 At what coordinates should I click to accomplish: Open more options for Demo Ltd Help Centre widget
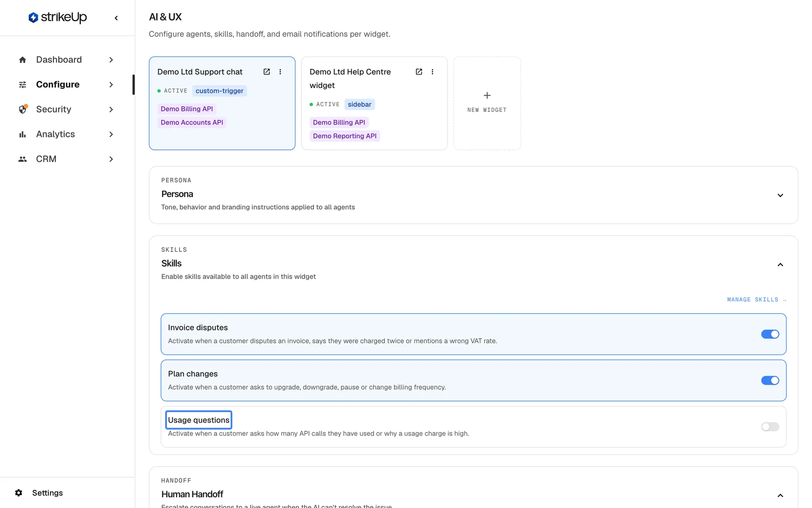click(x=433, y=72)
